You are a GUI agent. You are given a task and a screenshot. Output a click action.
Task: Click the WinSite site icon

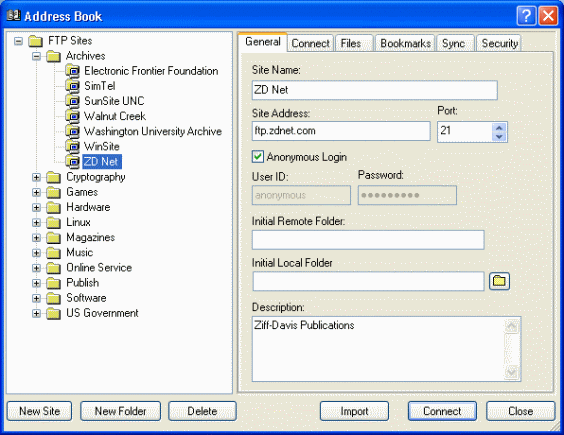tap(73, 146)
